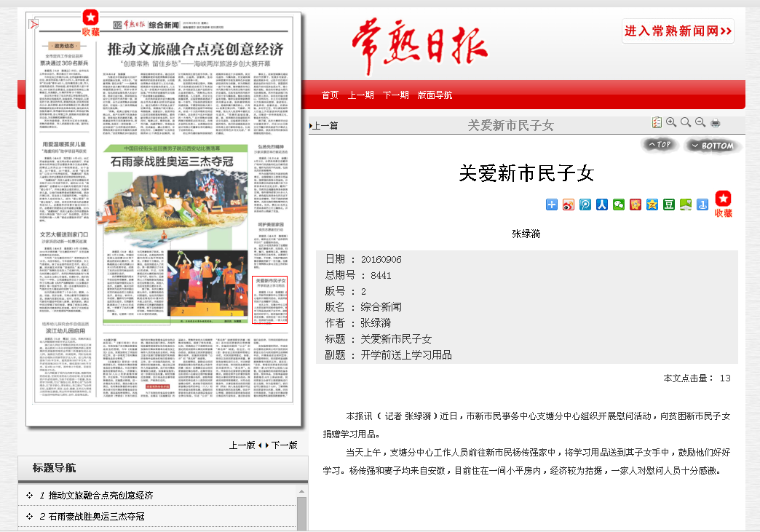Image resolution: width=760 pixels, height=532 pixels.
Task: Click the 进入常熟新闻网 link
Action: [x=678, y=31]
